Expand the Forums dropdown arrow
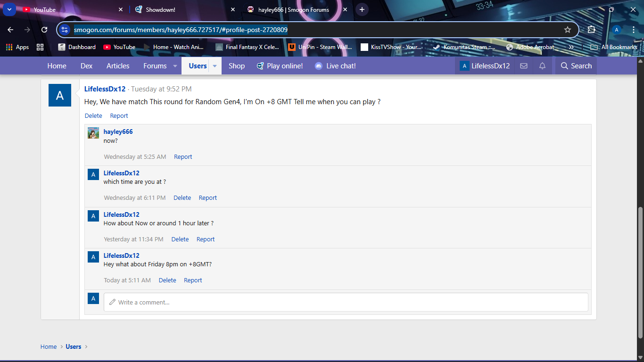The height and width of the screenshot is (362, 644). pyautogui.click(x=175, y=66)
